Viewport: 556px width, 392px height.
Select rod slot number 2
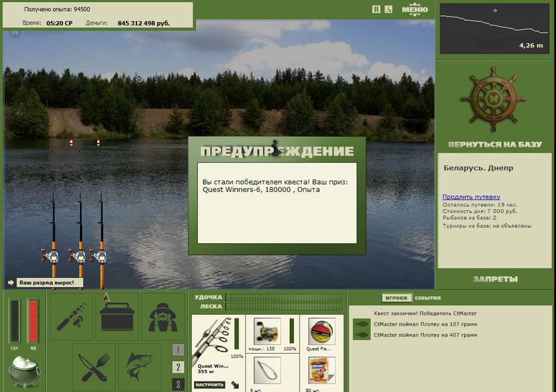pyautogui.click(x=178, y=367)
